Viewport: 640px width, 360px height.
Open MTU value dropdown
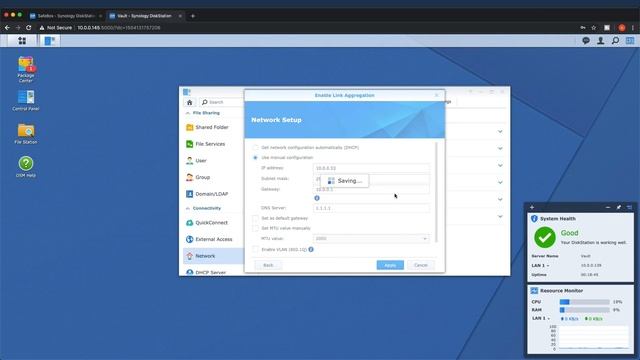click(371, 238)
